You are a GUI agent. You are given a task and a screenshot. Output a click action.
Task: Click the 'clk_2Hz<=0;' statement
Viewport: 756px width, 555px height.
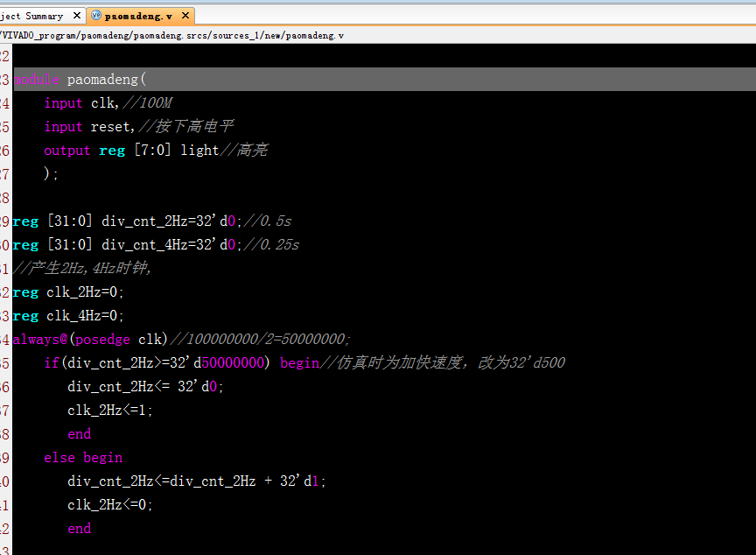click(110, 504)
